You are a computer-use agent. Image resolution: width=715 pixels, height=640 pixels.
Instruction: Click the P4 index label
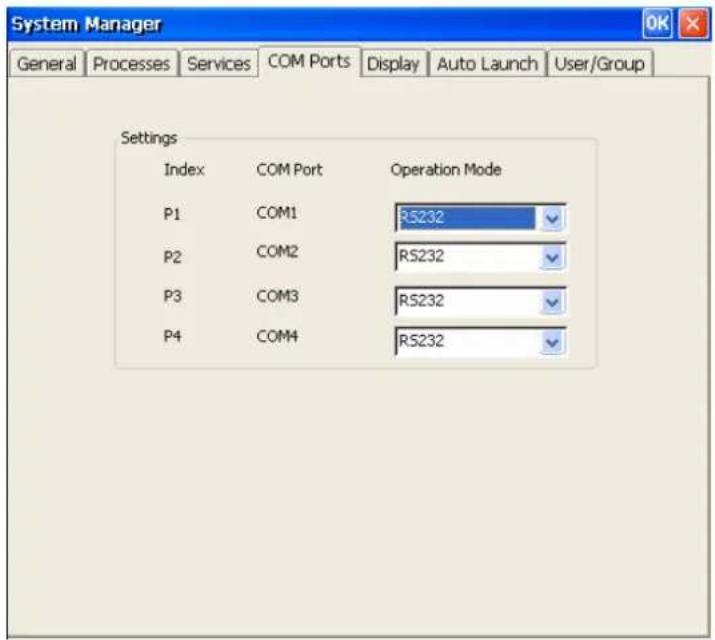[172, 336]
